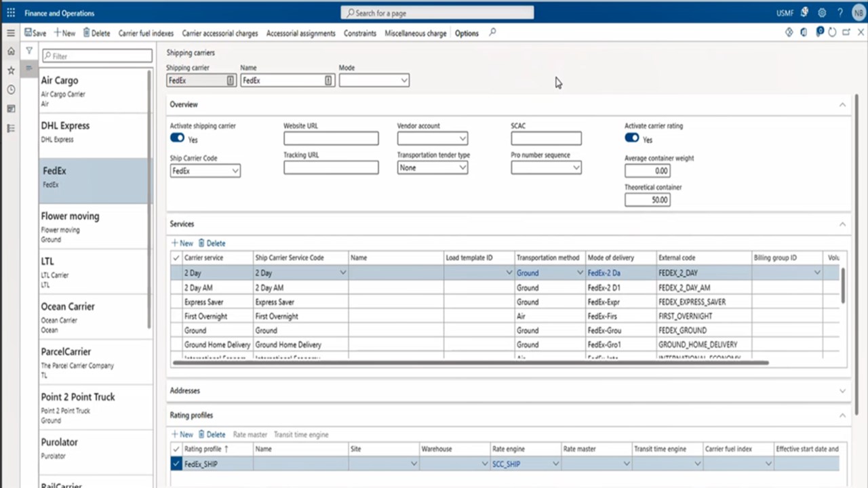The width and height of the screenshot is (868, 488).
Task: Delete the selected Rating profiles line
Action: [x=212, y=434]
